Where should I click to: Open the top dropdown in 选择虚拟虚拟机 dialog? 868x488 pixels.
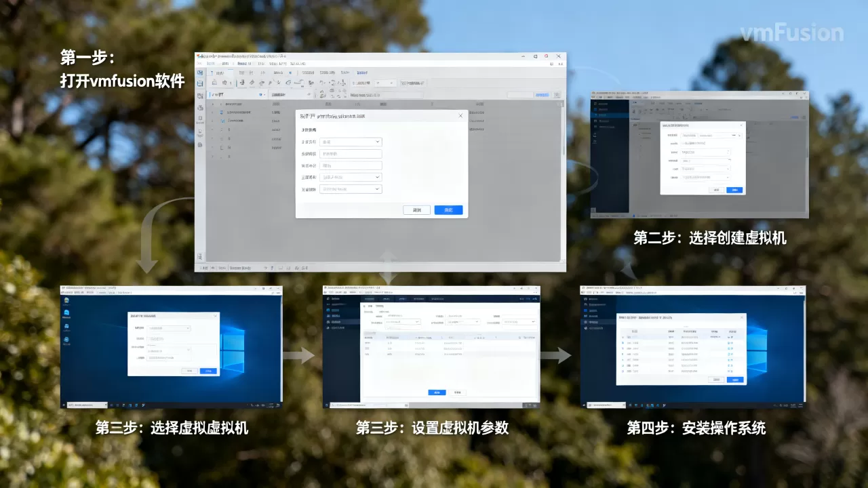point(169,329)
